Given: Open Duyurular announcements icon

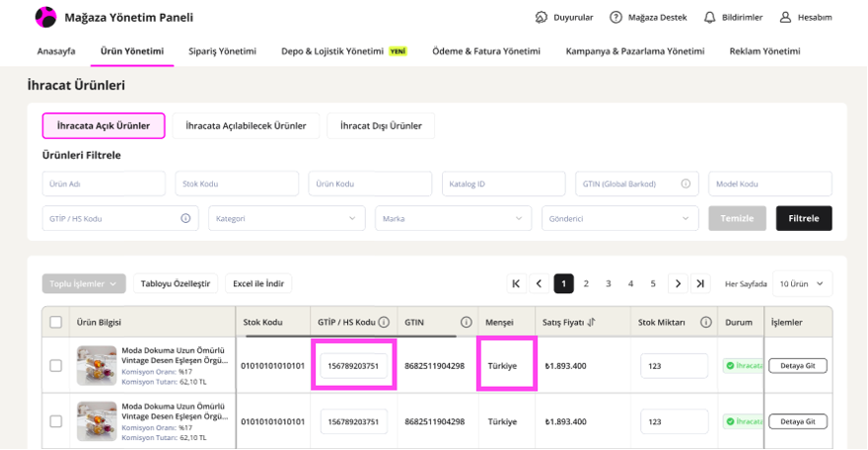Looking at the screenshot, I should 541,17.
